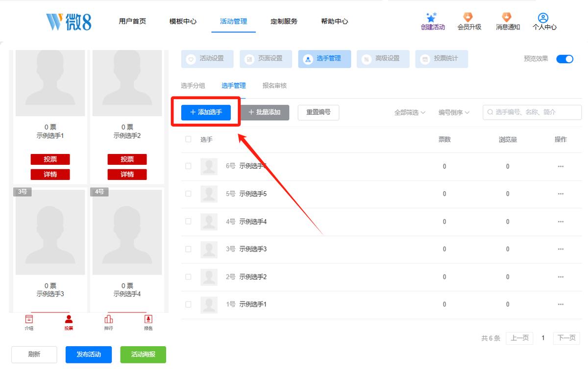588x383 pixels.
Task: Expand the 全部筛选 filter dropdown
Action: pyautogui.click(x=410, y=112)
